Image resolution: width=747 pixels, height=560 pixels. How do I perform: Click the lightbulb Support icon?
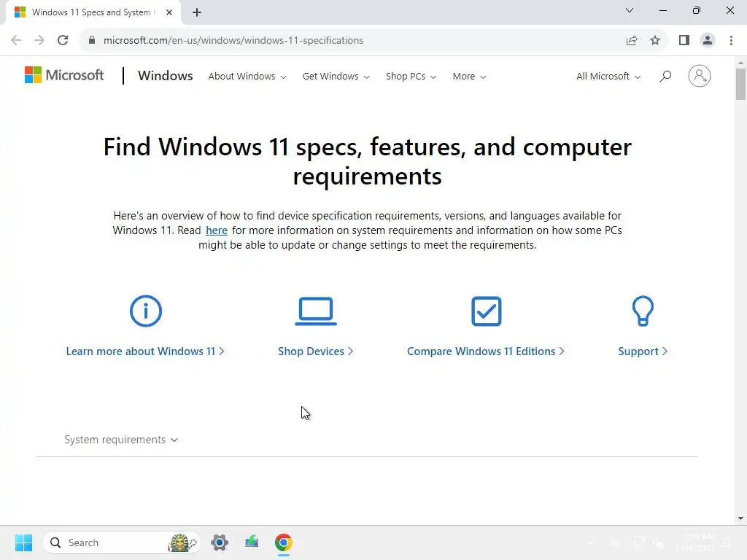[642, 311]
